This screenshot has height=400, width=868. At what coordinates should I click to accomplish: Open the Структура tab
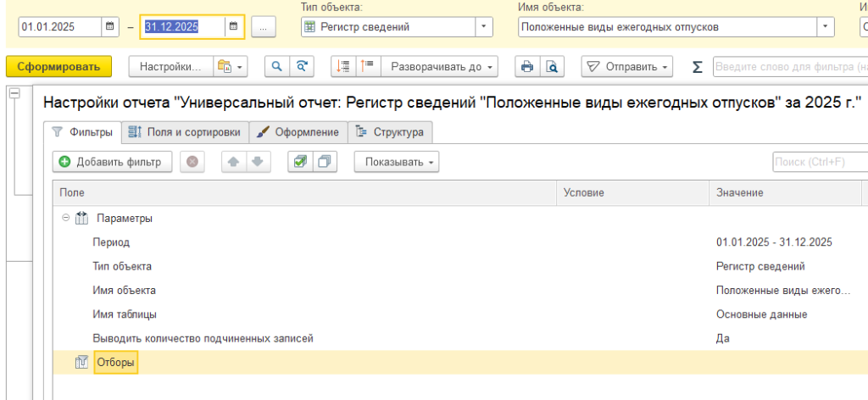pos(390,132)
